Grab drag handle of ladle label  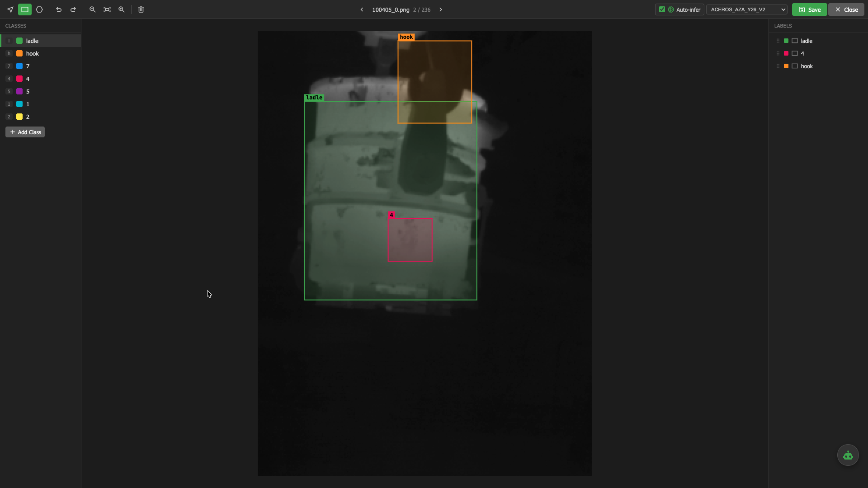(778, 41)
